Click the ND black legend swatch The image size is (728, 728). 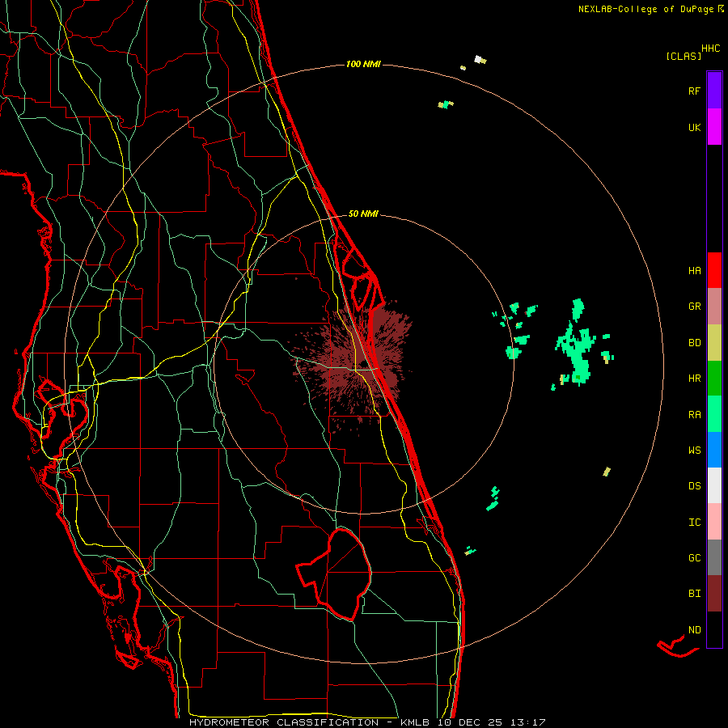tap(714, 629)
